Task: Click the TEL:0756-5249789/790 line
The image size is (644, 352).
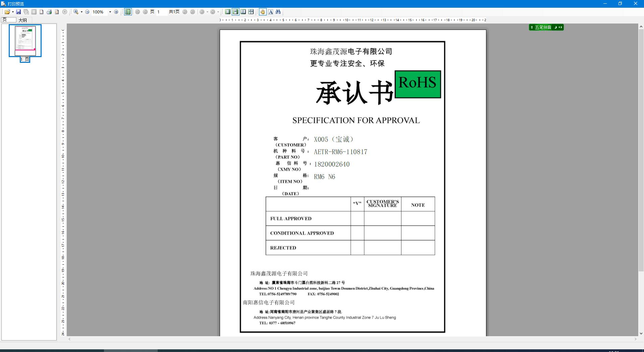Action: pyautogui.click(x=278, y=294)
